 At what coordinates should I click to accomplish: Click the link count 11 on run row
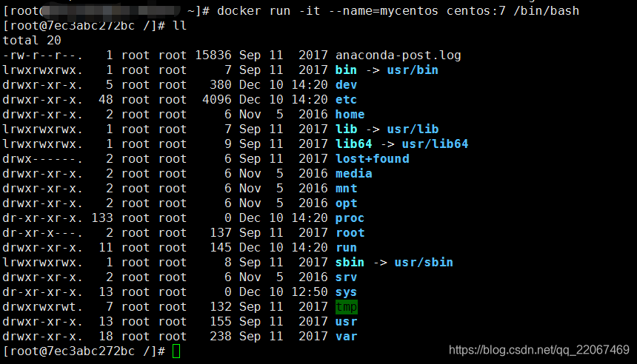(x=106, y=248)
